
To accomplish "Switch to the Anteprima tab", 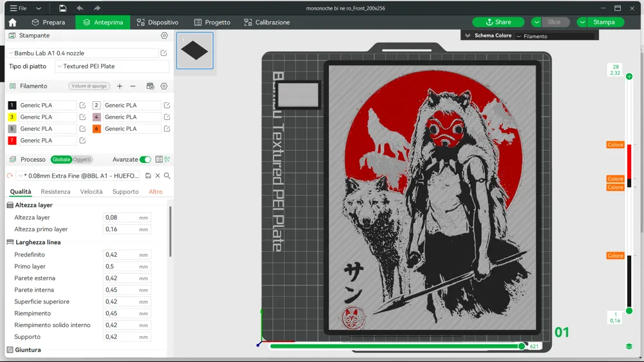I will point(102,22).
